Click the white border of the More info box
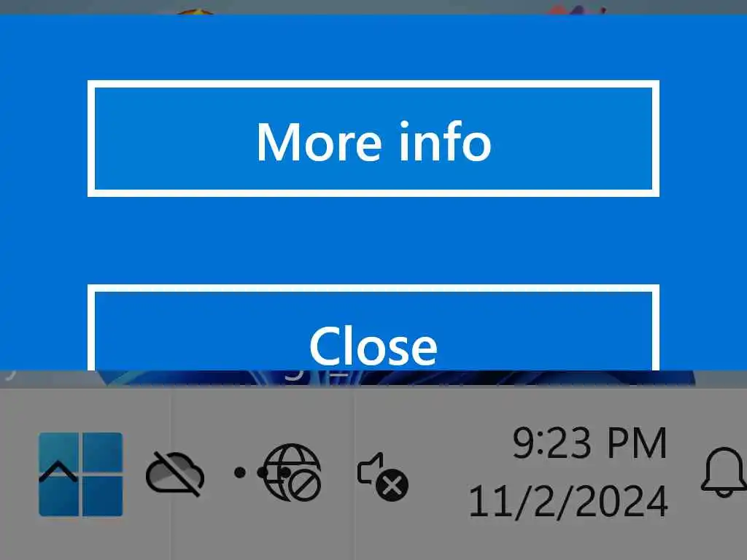 [373, 84]
